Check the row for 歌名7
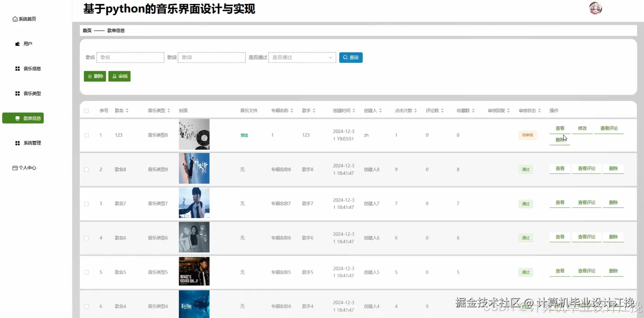Screen dimensions: 644x318 click(86, 204)
